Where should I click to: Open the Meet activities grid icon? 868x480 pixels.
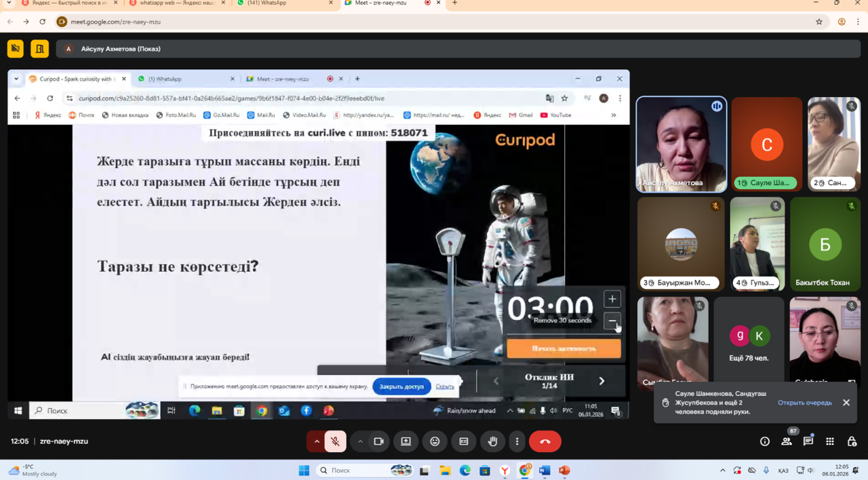click(830, 441)
